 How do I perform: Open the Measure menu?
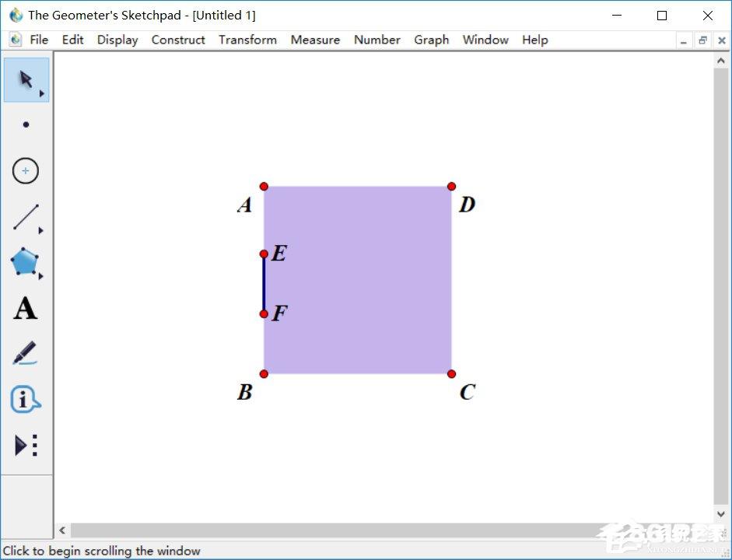316,40
